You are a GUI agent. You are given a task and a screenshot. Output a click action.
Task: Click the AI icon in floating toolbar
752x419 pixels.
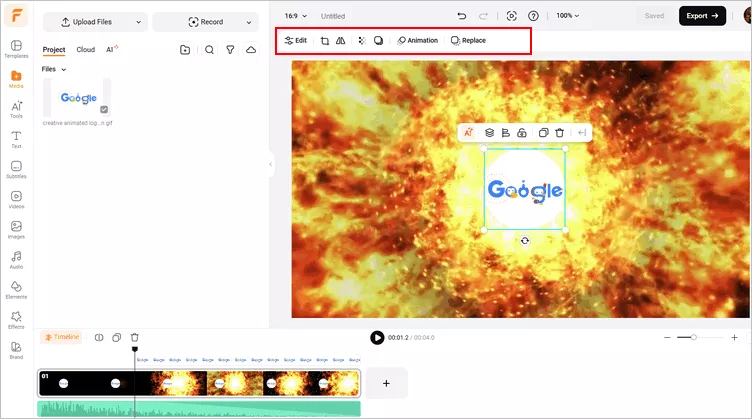click(x=469, y=133)
